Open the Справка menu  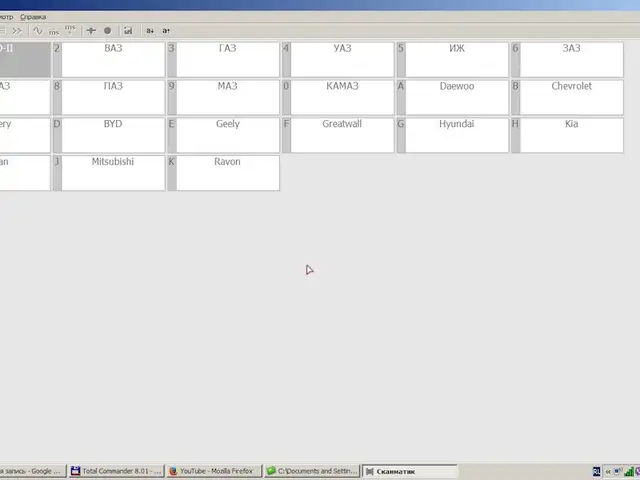(x=33, y=17)
